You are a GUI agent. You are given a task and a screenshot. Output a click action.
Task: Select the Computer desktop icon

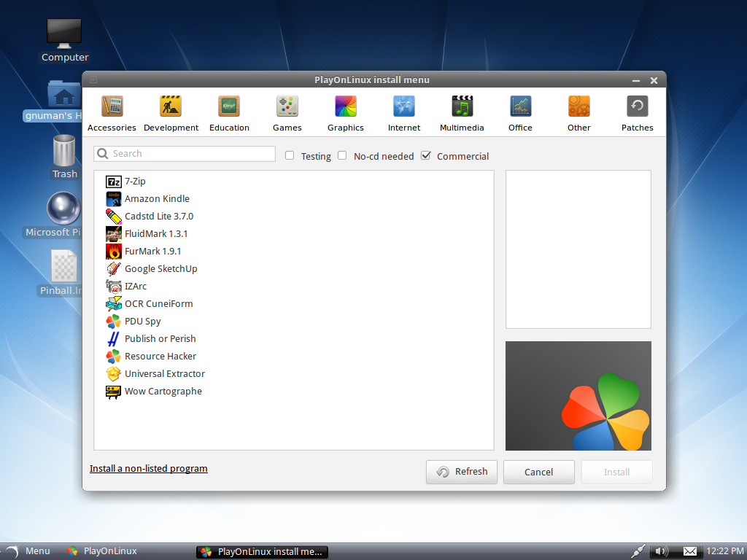tap(64, 34)
